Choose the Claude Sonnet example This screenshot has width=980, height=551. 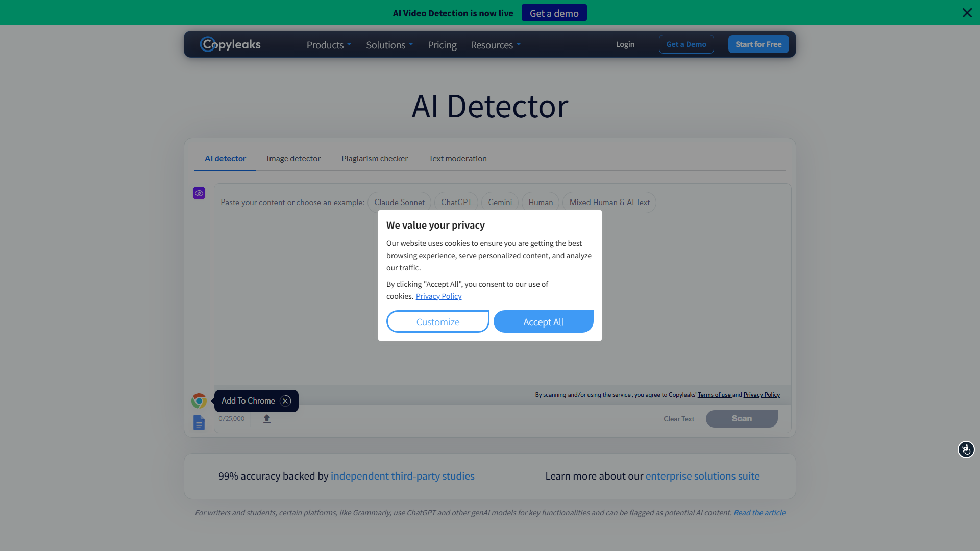click(x=399, y=203)
